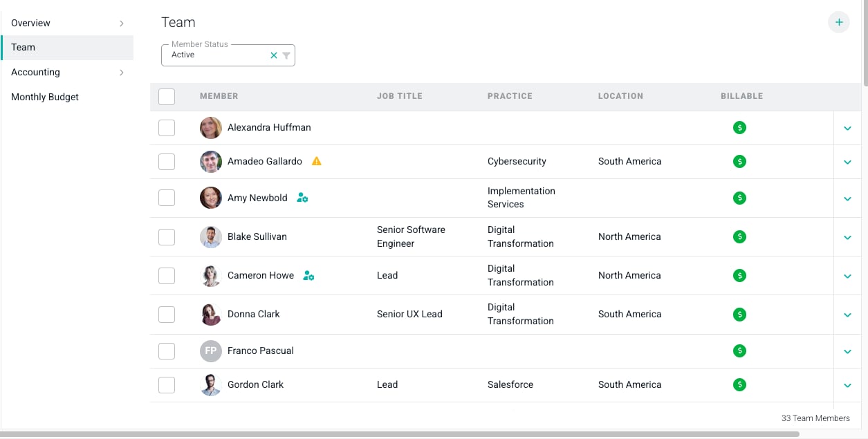Expand the row for Amadeo Gallardo
Screen dimensions: 868x439
point(847,162)
